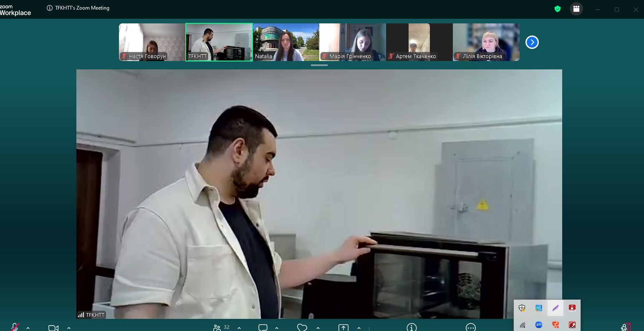
Task: Click the TFKHTT's Zoom Meeting title info
Action: 78,8
